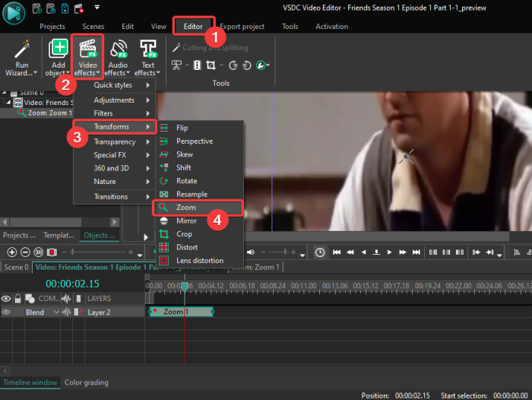Open the Filters submenu
532x400 pixels.
coord(115,113)
